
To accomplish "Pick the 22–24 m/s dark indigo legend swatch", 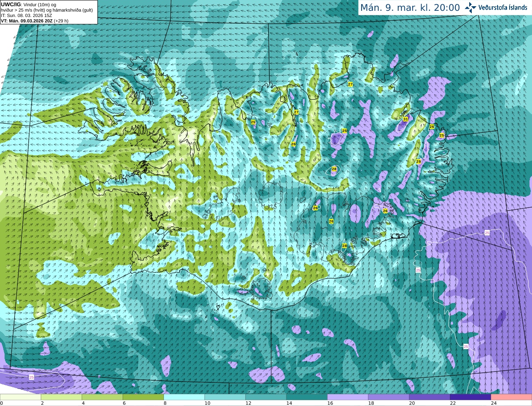I will click(x=470, y=397).
